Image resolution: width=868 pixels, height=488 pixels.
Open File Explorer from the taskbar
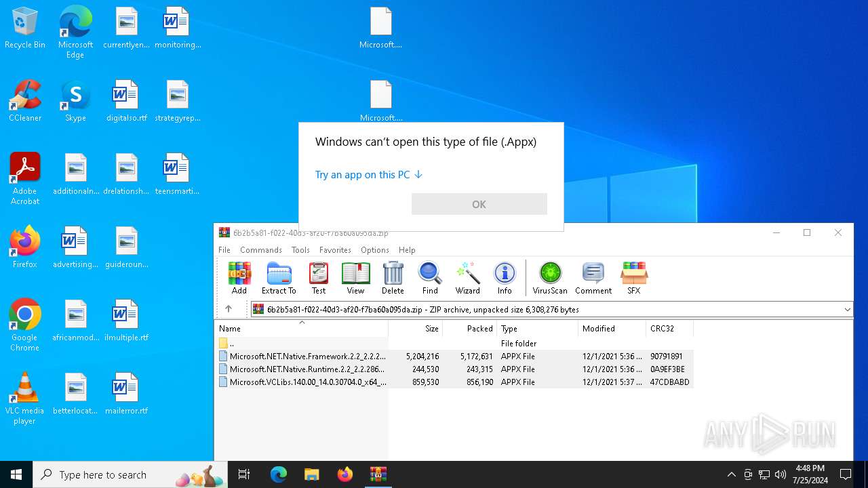pos(311,474)
